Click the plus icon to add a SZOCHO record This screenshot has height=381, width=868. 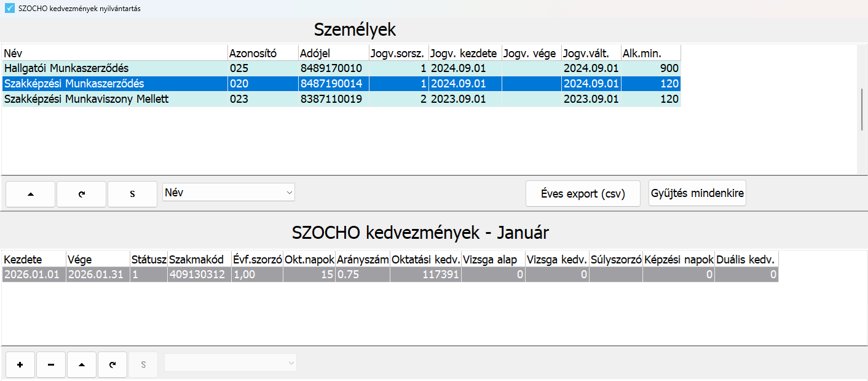tap(20, 364)
